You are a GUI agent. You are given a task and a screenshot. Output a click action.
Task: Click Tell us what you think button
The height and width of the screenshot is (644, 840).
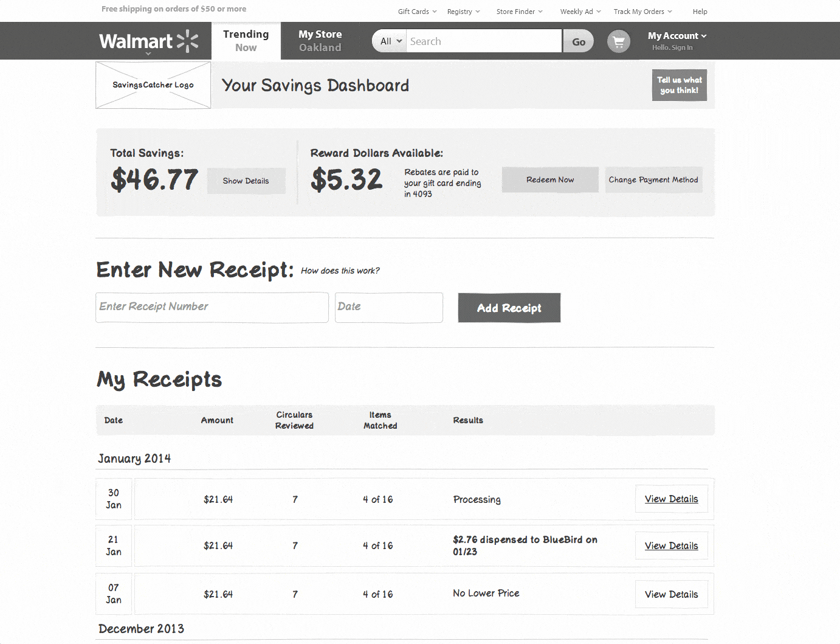(x=680, y=85)
